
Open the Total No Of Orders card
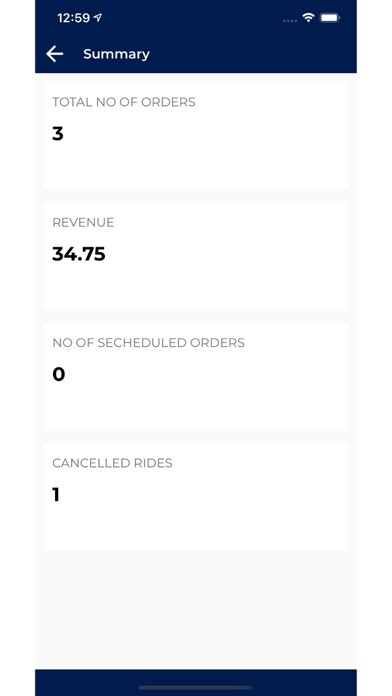(196, 136)
